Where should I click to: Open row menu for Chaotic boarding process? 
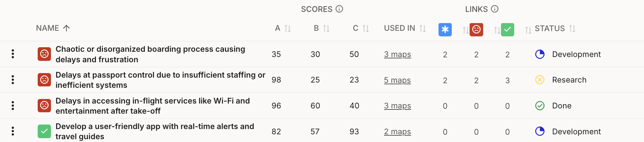click(13, 54)
